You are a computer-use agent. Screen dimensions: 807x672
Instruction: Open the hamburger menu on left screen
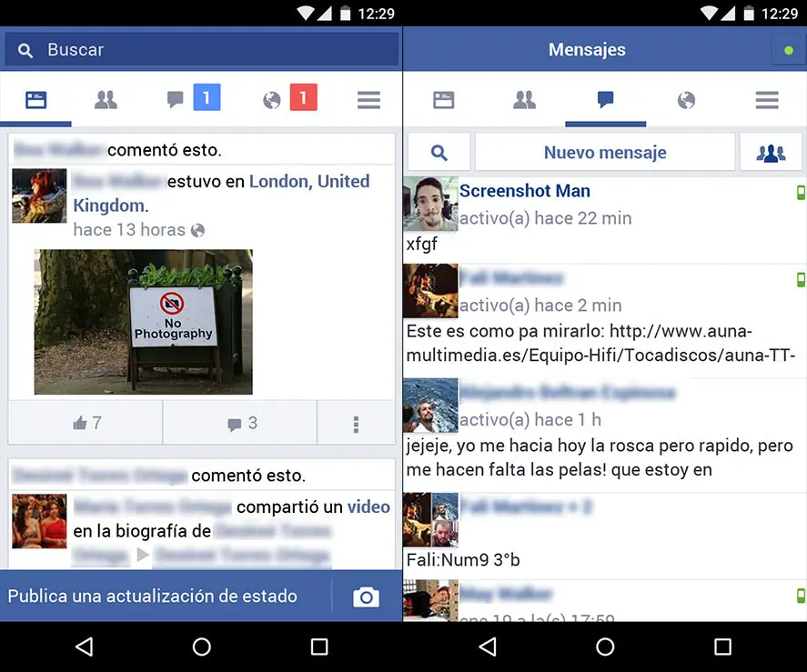pyautogui.click(x=369, y=100)
